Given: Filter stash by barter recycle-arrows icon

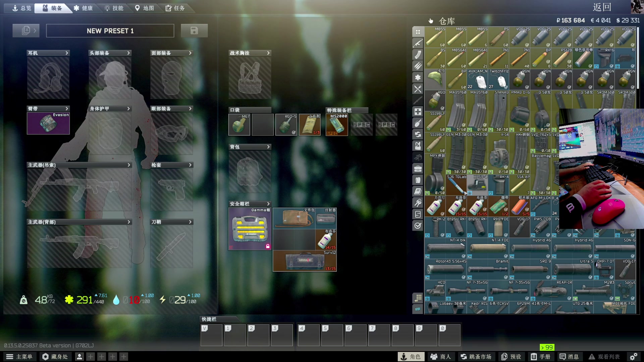Looking at the screenshot, I should click(x=418, y=134).
